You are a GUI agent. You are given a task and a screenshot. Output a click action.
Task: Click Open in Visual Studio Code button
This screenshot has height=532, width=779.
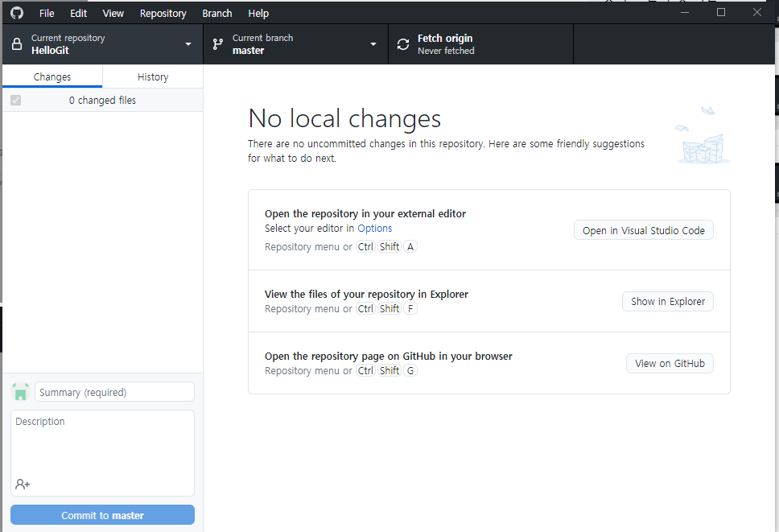pyautogui.click(x=643, y=230)
